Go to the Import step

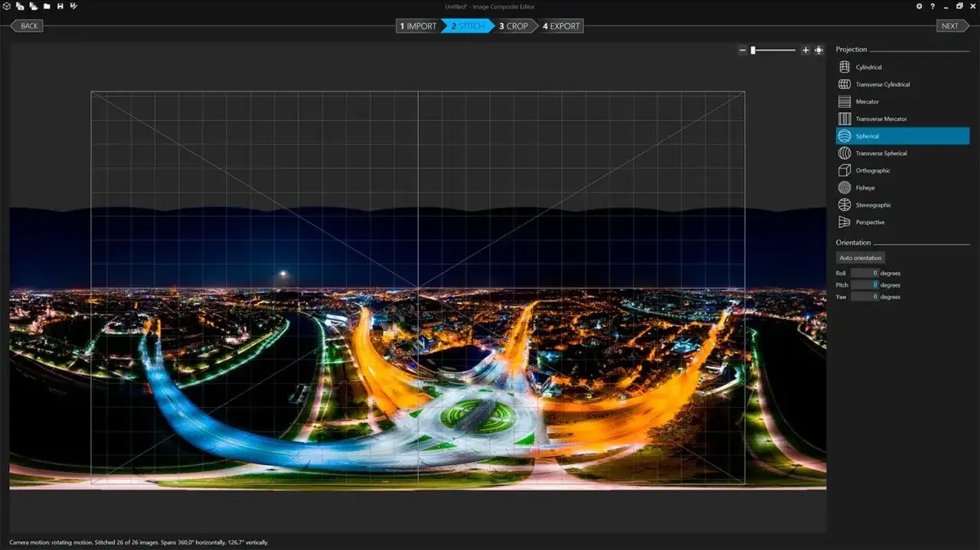[417, 25]
